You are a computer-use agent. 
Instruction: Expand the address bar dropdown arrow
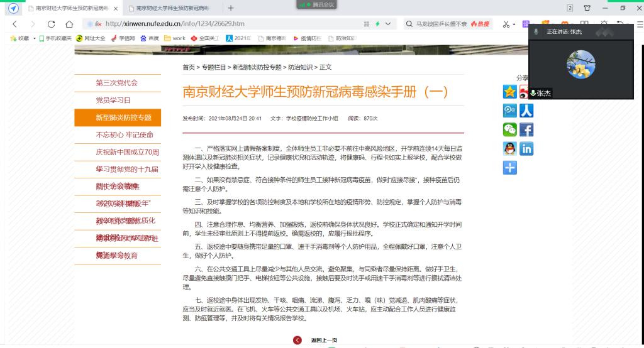pos(387,24)
